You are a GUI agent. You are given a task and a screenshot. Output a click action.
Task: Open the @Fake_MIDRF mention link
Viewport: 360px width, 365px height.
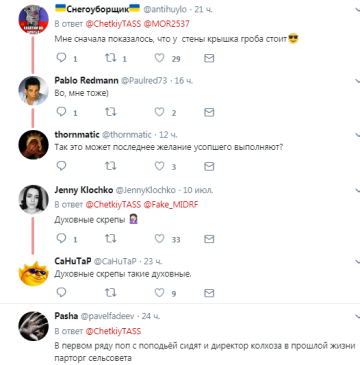point(171,205)
